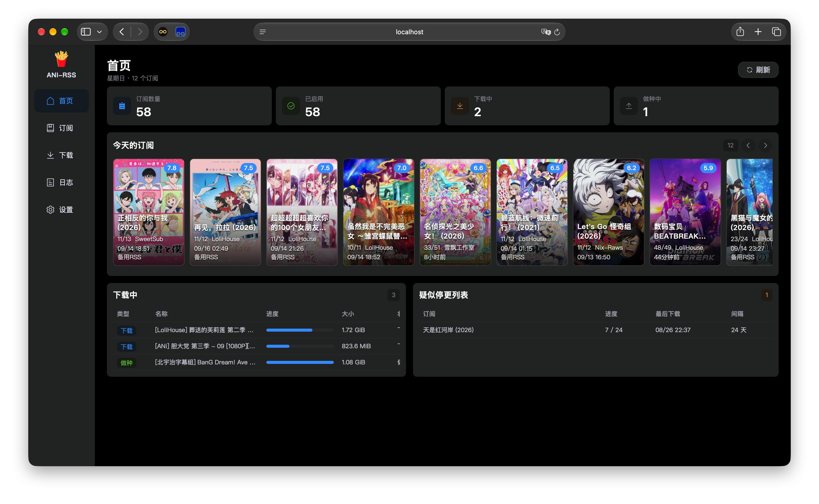Viewport: 819px width, 504px height.
Task: Click the 刷新 refresh button
Action: pos(758,70)
